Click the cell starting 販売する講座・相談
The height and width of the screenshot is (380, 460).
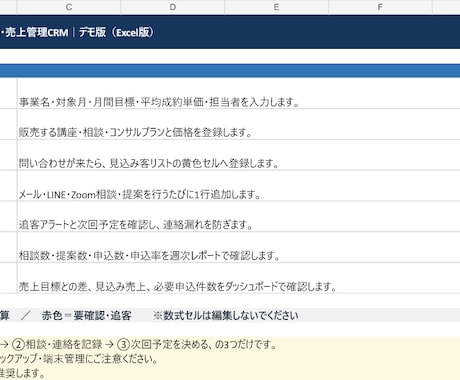239,124
